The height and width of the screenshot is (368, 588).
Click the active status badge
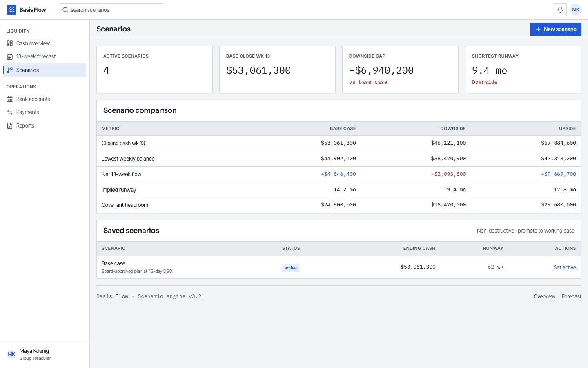(x=291, y=268)
